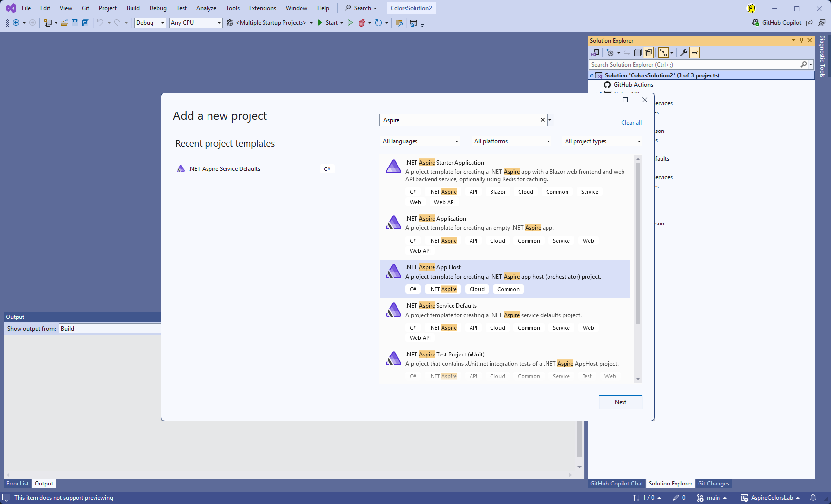Viewport: 831px width, 504px height.
Task: Toggle Show All Files in Solution Explorer
Action: [648, 53]
